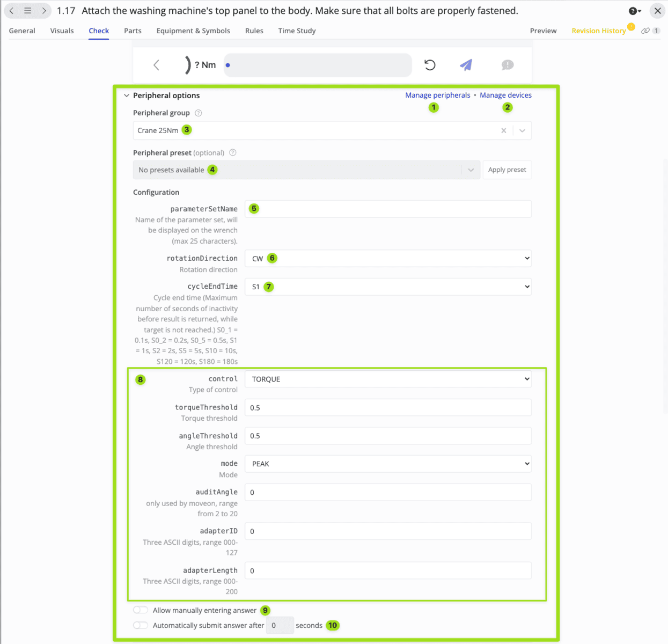
Task: Clear the Crane 25Nm peripheral group selection
Action: click(503, 130)
